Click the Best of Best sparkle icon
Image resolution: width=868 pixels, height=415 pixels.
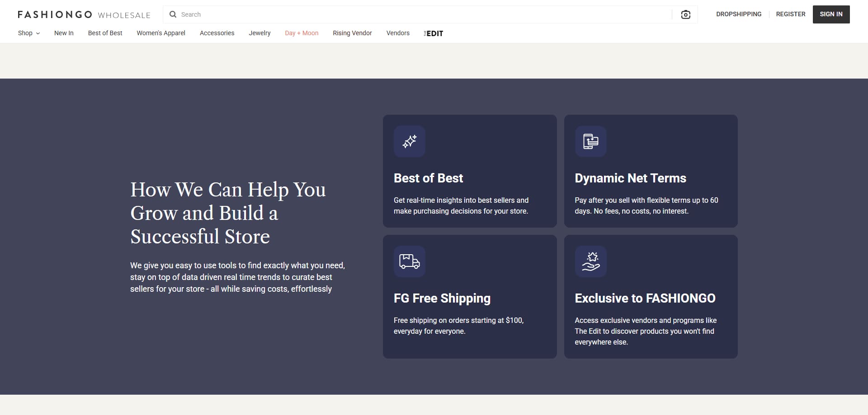410,141
